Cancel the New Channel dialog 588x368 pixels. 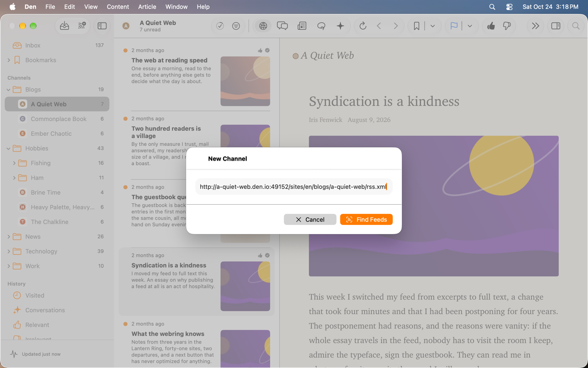click(x=310, y=219)
